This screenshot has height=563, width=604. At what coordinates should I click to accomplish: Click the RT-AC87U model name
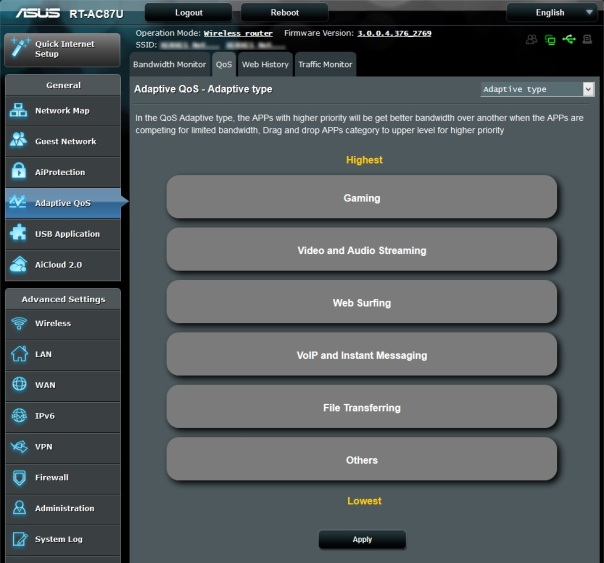pos(96,14)
